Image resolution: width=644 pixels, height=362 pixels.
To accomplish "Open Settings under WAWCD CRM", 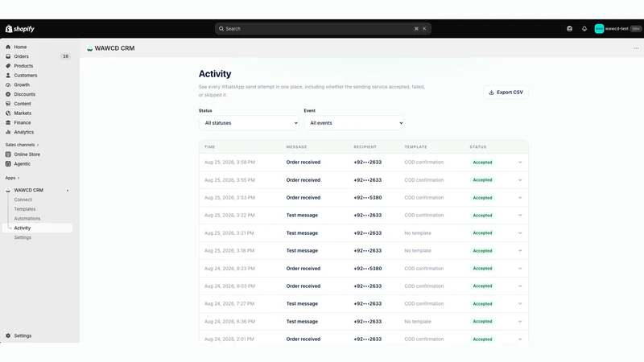I will pos(23,237).
